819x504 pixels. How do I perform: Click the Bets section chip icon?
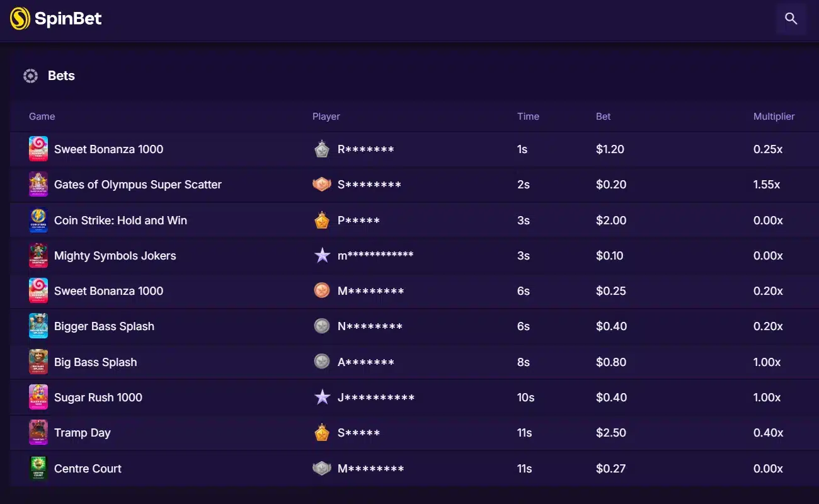(x=30, y=76)
